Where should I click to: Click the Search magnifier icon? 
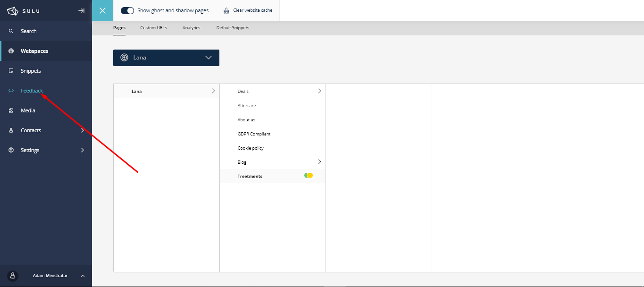tap(11, 31)
